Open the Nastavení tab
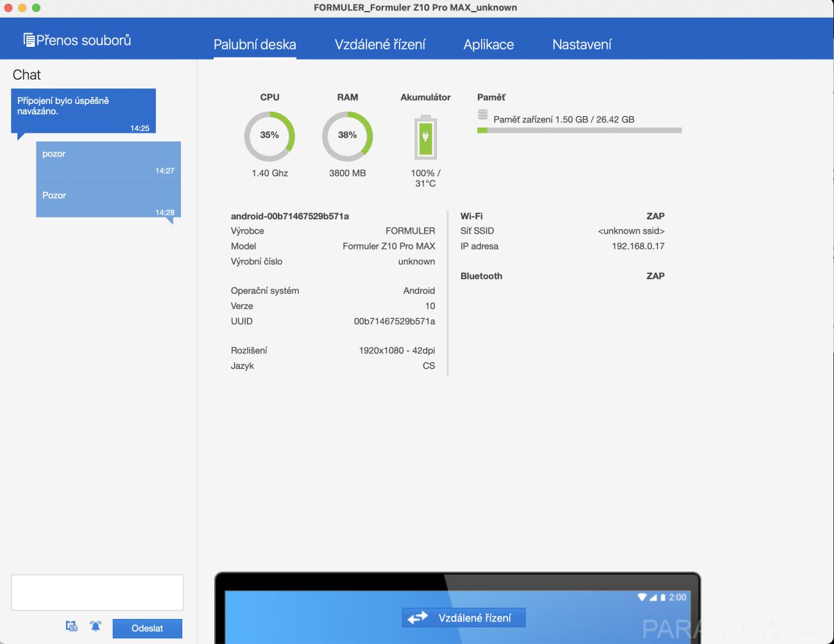Viewport: 834px width, 644px height. 582,44
